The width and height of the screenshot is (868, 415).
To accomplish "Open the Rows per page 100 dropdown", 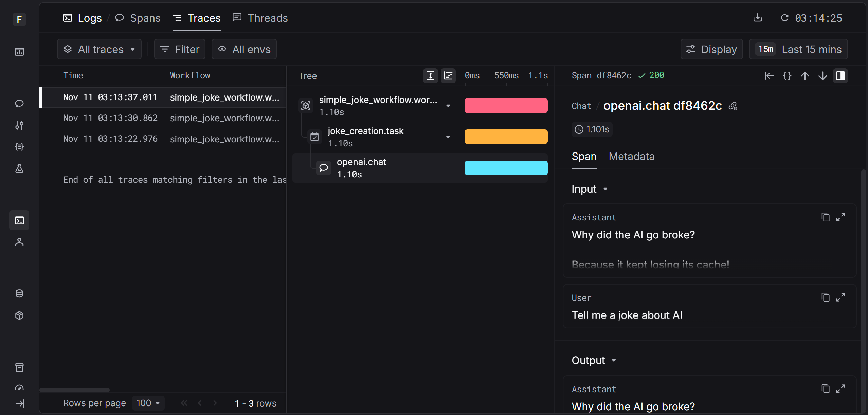I will 148,403.
